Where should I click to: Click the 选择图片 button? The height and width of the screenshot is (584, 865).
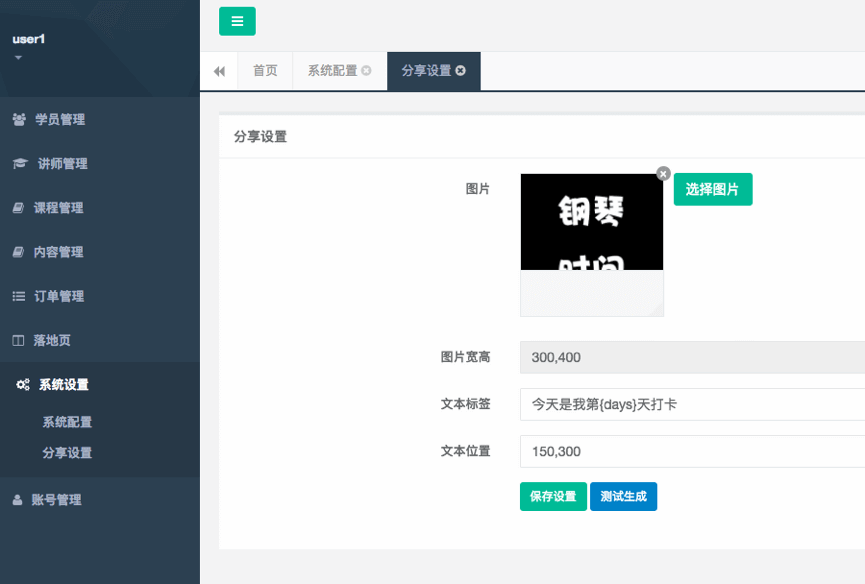(712, 189)
